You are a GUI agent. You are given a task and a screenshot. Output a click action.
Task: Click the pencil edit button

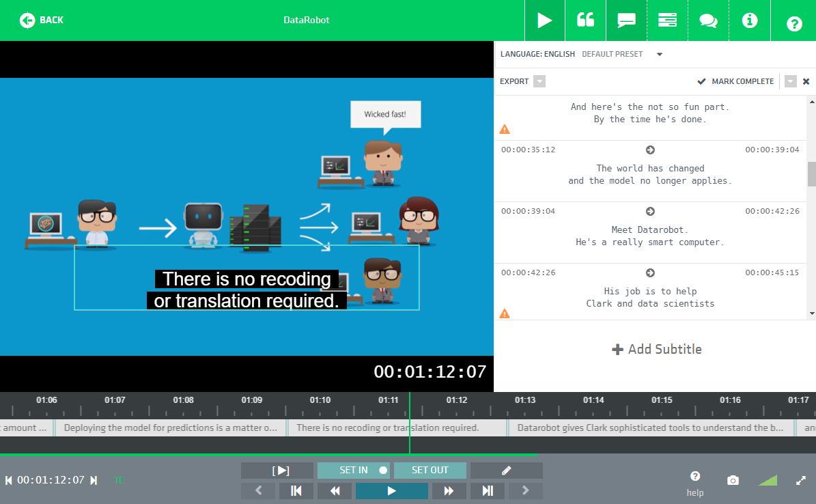[x=507, y=470]
